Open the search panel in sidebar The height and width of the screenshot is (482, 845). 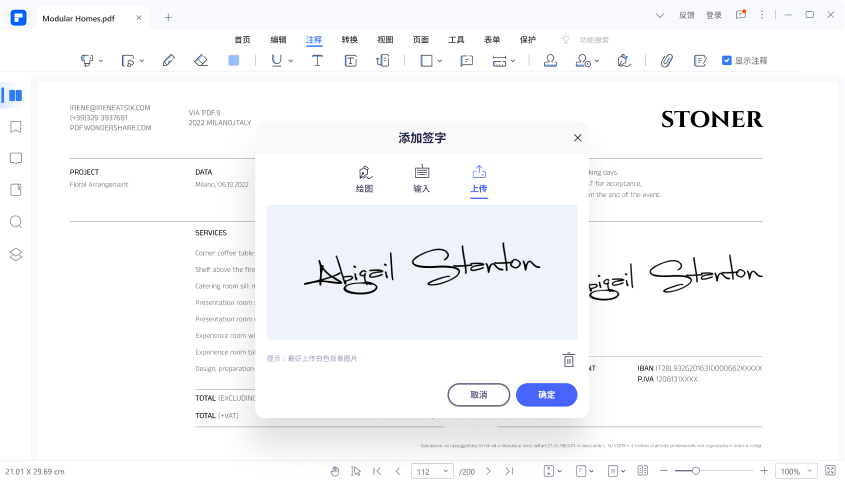point(16,222)
